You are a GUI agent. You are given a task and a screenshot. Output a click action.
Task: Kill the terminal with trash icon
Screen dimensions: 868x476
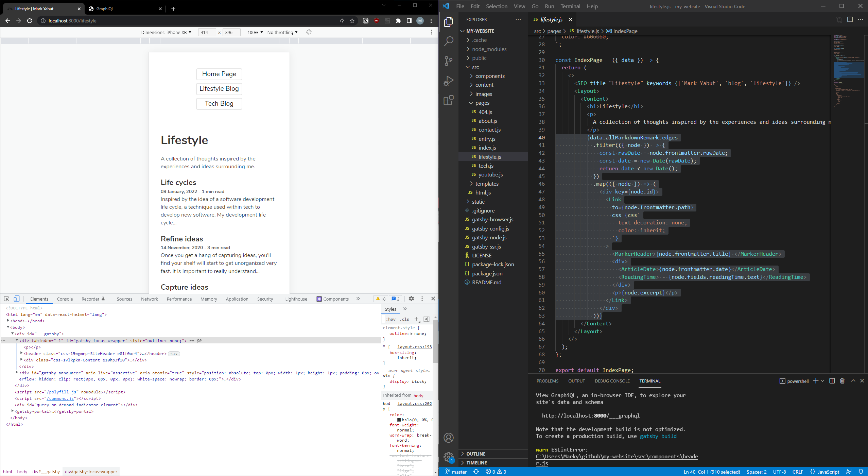click(842, 381)
